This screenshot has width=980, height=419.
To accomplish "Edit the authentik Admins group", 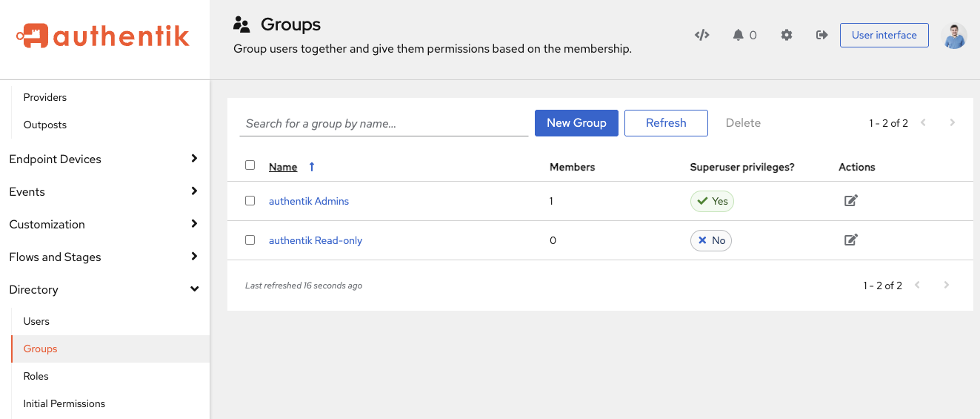I will (850, 200).
